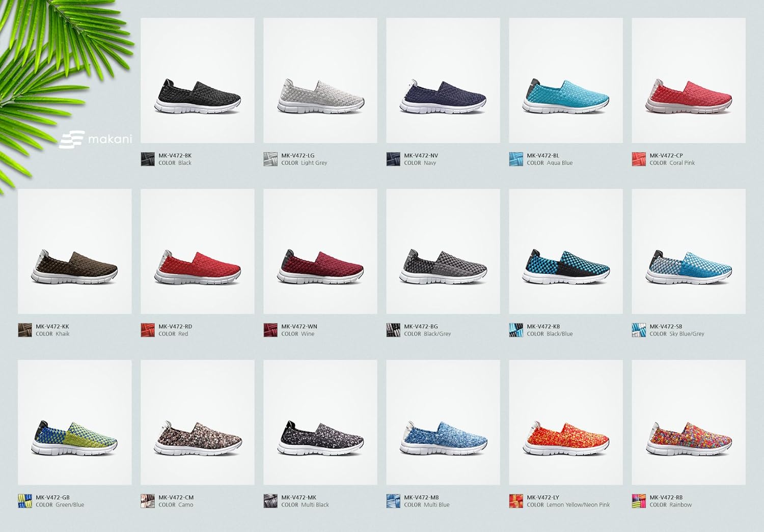View the red woven shoe thumbnail
The width and height of the screenshot is (764, 532).
click(198, 251)
